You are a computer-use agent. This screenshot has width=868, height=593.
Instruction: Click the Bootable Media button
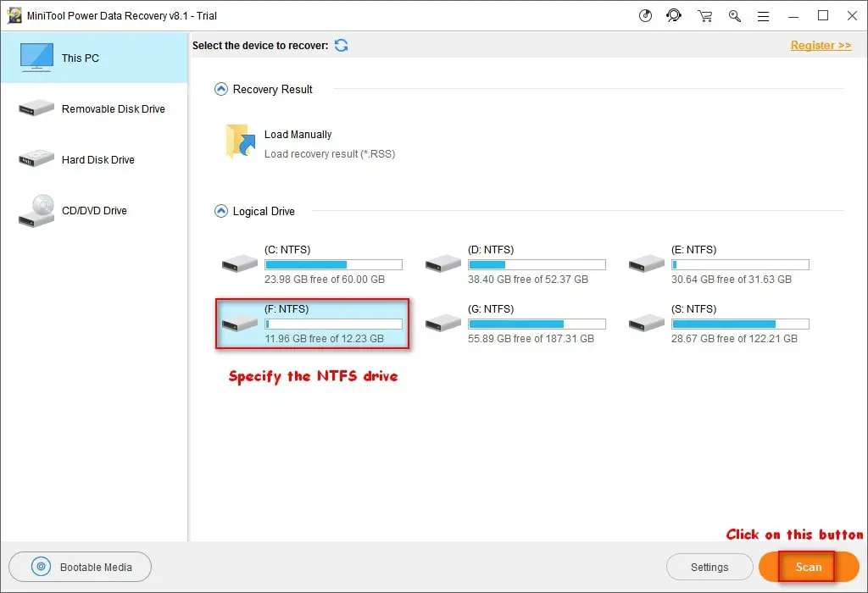(x=81, y=567)
